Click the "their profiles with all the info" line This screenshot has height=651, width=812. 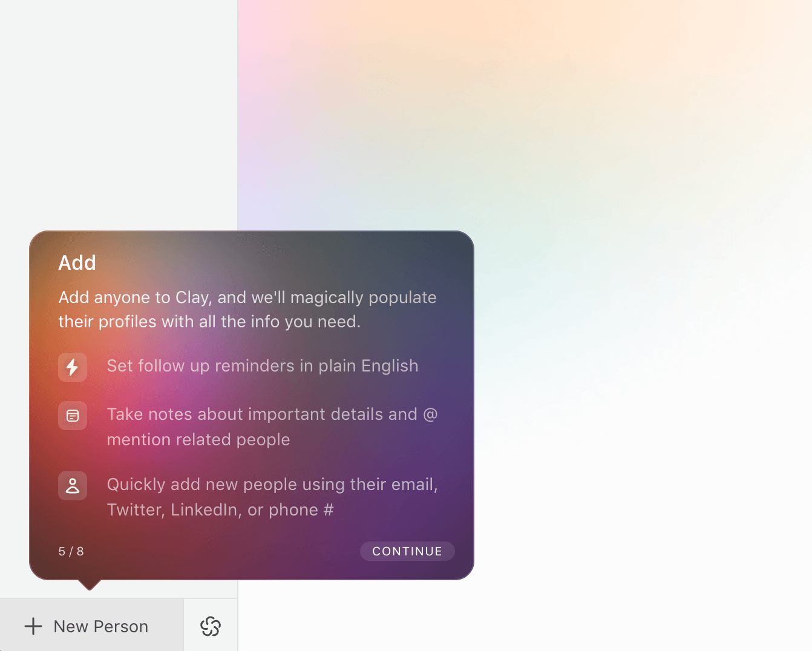pyautogui.click(x=209, y=322)
